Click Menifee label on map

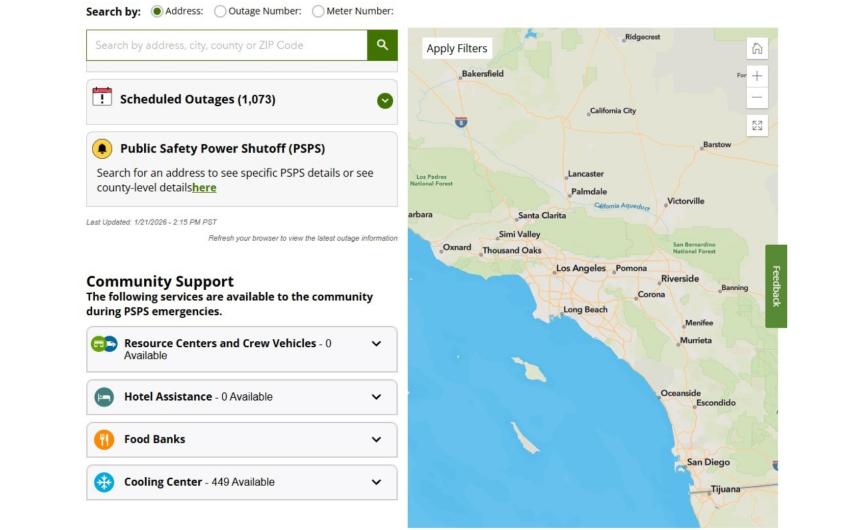tap(699, 323)
